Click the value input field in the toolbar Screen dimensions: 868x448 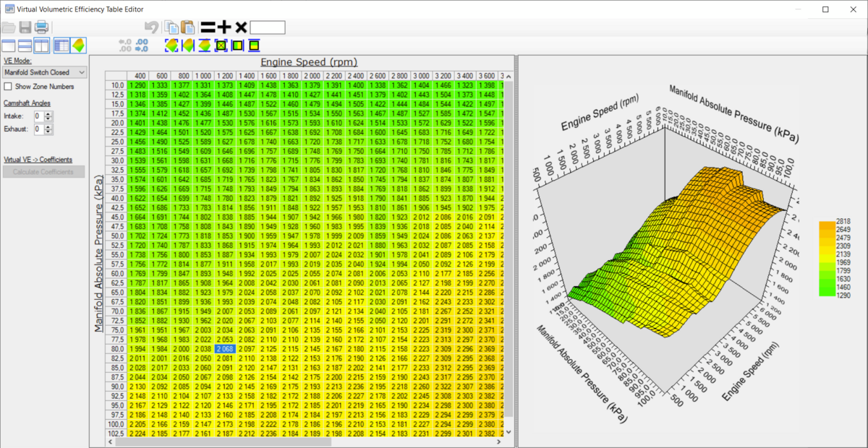pos(268,27)
